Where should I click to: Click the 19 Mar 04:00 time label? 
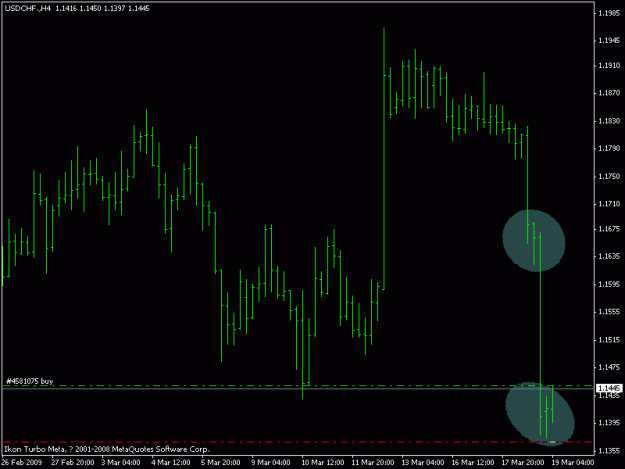coord(573,463)
